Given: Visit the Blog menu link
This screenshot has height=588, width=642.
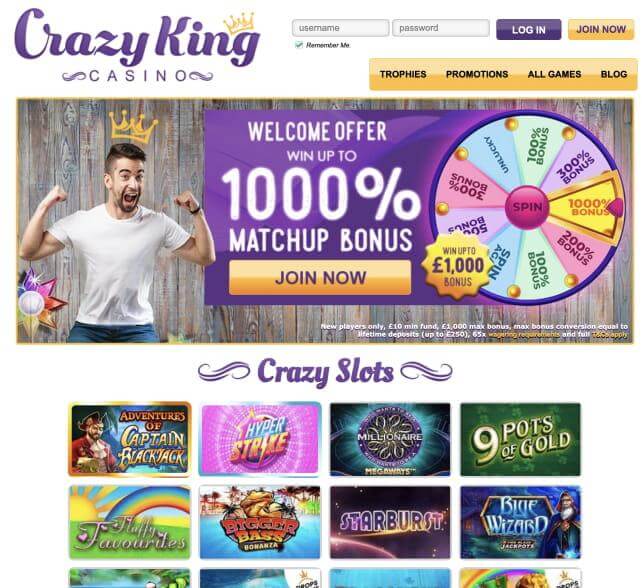Looking at the screenshot, I should pos(614,74).
